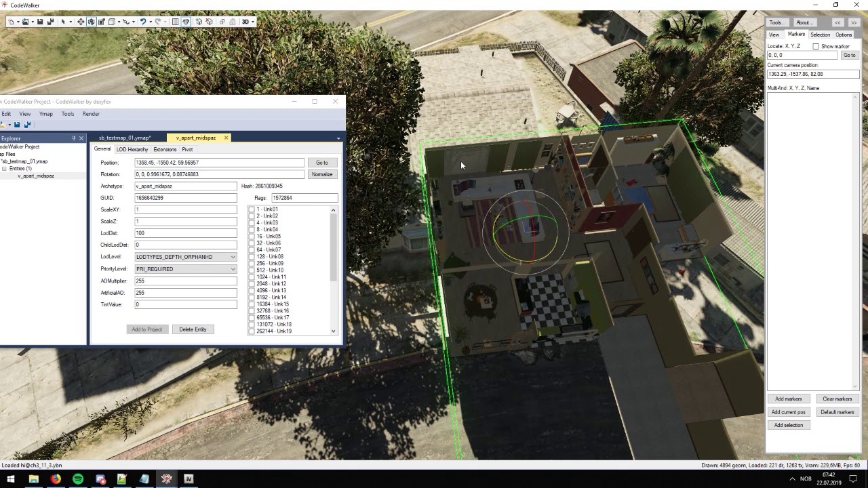Close the Explorer panel
The width and height of the screenshot is (868, 488).
[x=81, y=138]
